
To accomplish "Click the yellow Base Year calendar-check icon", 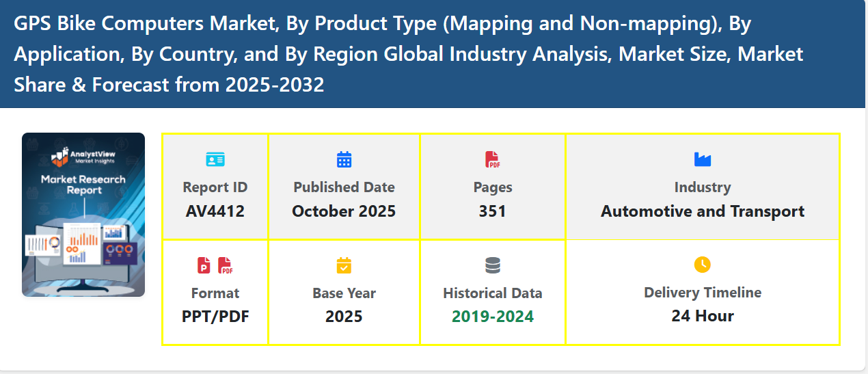I will click(344, 265).
